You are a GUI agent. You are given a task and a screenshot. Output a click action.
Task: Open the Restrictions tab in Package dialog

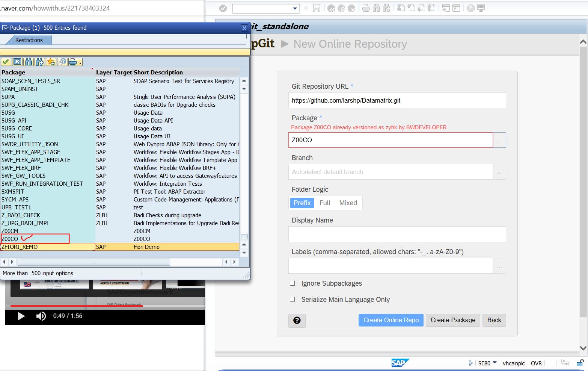pyautogui.click(x=29, y=40)
